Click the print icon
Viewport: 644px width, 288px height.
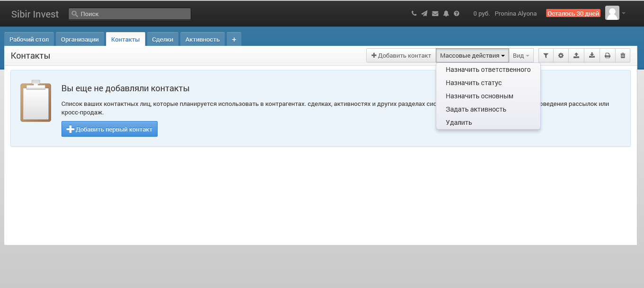(607, 55)
